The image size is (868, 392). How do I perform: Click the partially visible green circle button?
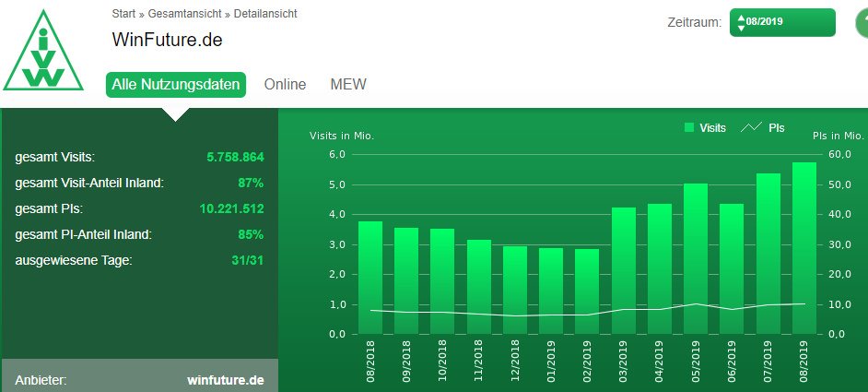point(862,23)
